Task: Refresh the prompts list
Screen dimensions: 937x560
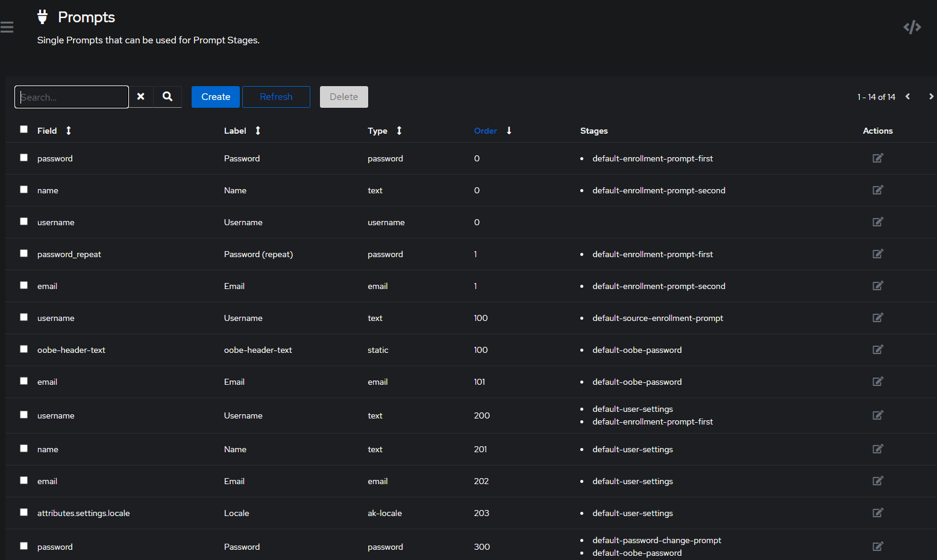Action: 276,97
